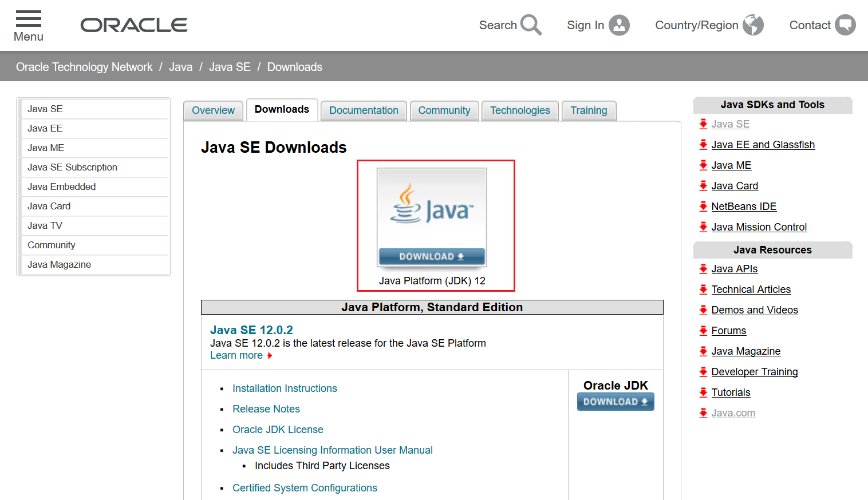This screenshot has width=868, height=500.
Task: Click download icon beside NetBeans IDE
Action: (x=703, y=207)
